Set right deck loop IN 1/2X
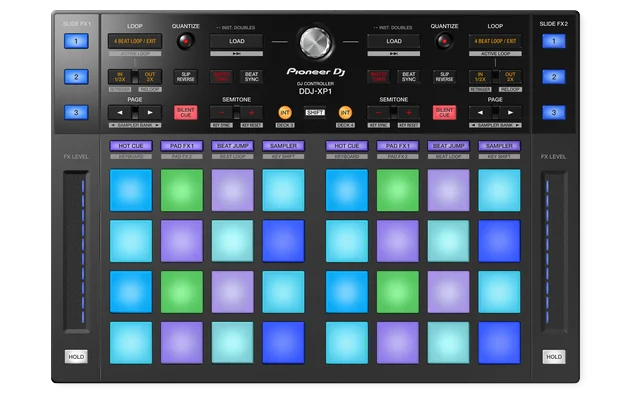Screen dimensions: 640x400 coord(480,77)
